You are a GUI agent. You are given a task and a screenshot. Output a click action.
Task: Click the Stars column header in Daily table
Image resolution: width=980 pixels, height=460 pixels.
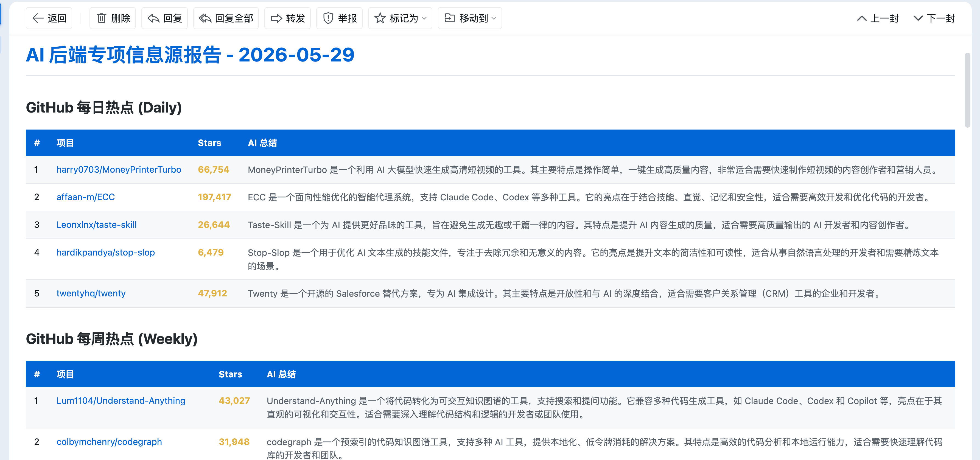click(210, 143)
